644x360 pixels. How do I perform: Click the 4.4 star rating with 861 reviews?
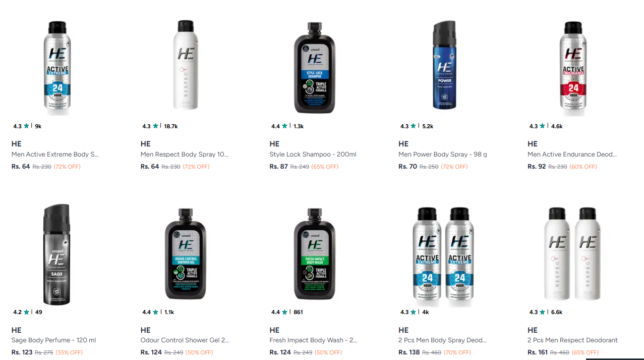(x=287, y=312)
